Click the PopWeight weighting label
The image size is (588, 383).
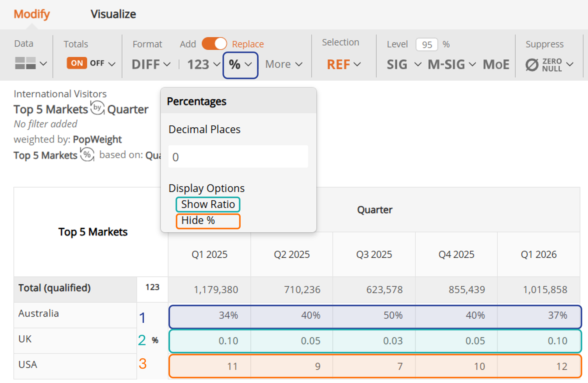97,140
